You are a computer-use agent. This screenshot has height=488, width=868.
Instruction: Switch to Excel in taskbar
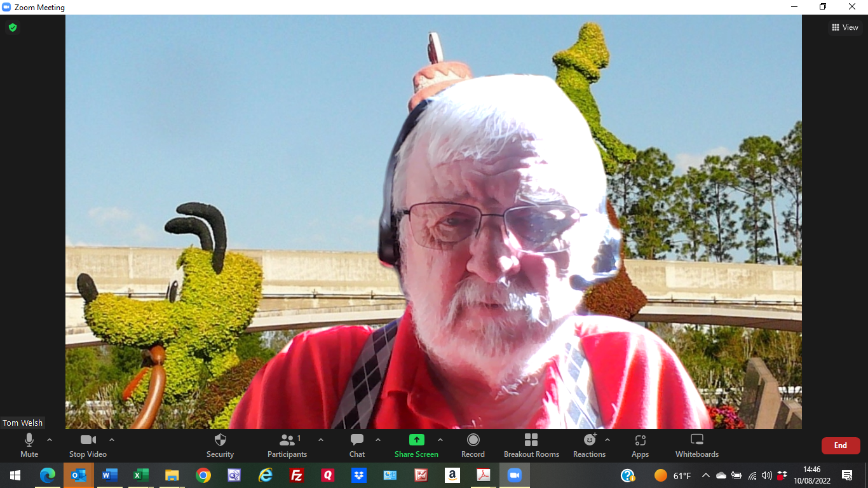tap(141, 475)
